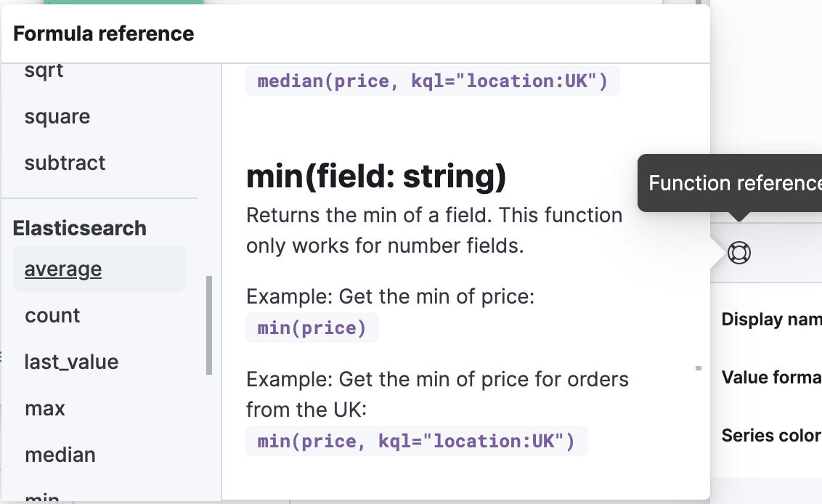Open the last_value function entry

(71, 362)
